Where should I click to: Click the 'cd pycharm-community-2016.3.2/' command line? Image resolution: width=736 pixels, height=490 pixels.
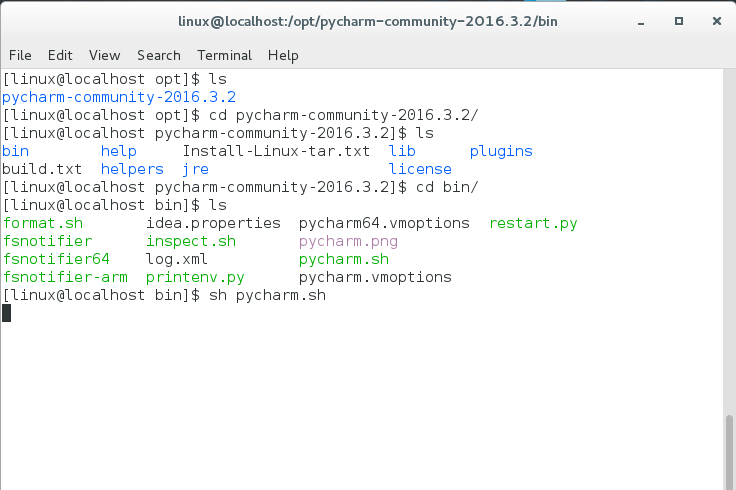coord(240,115)
